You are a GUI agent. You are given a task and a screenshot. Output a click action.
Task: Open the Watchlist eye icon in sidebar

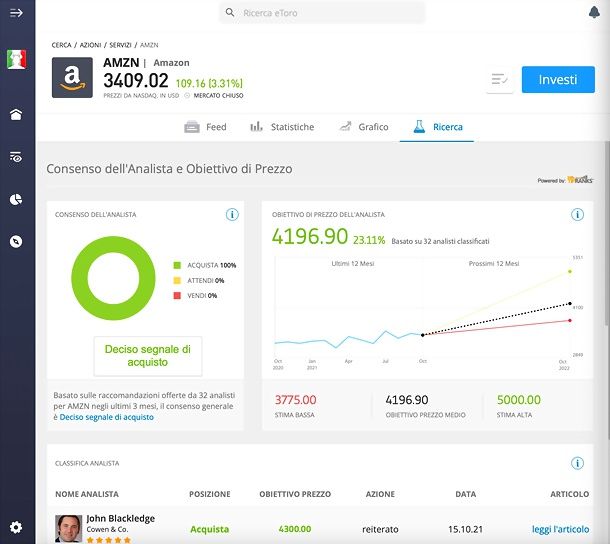(x=16, y=157)
